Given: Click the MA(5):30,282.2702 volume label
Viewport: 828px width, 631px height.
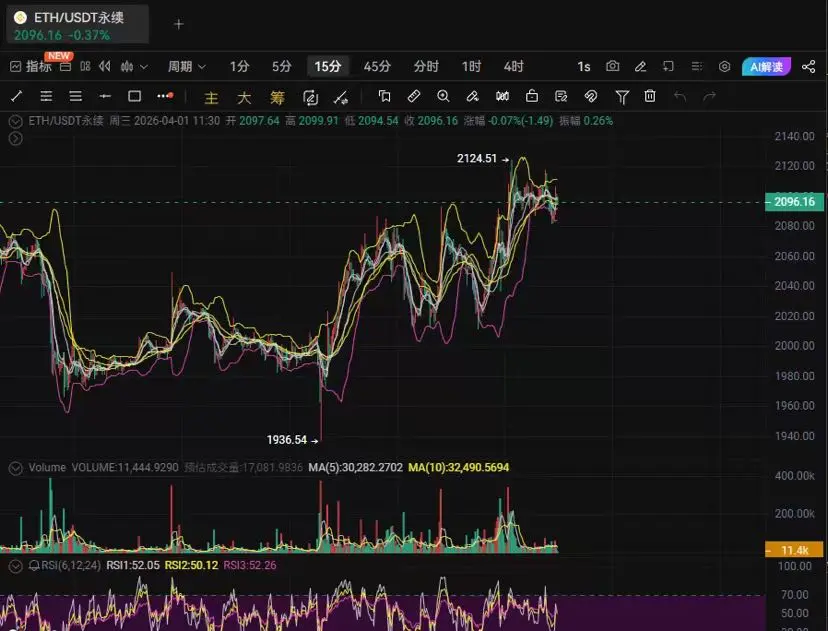Looking at the screenshot, I should [x=355, y=467].
